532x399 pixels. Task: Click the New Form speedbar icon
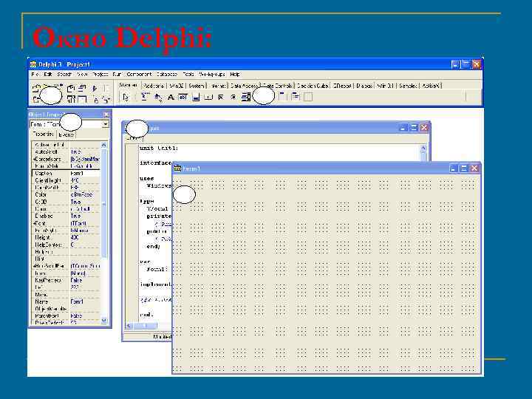(x=82, y=100)
